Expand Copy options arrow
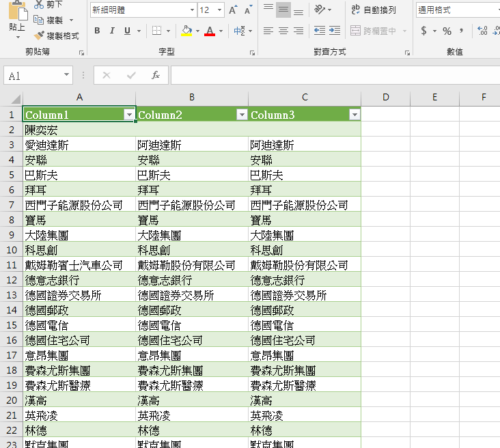 (x=72, y=20)
